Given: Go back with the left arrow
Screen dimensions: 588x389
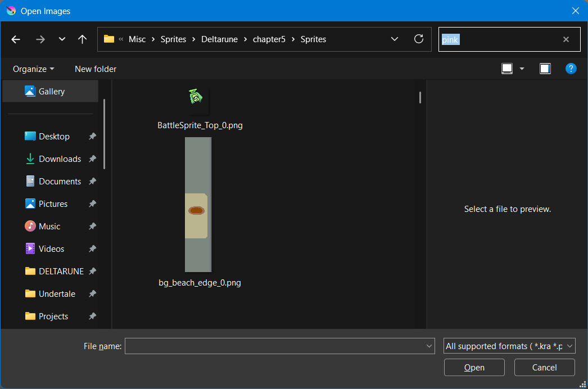Looking at the screenshot, I should [16, 39].
